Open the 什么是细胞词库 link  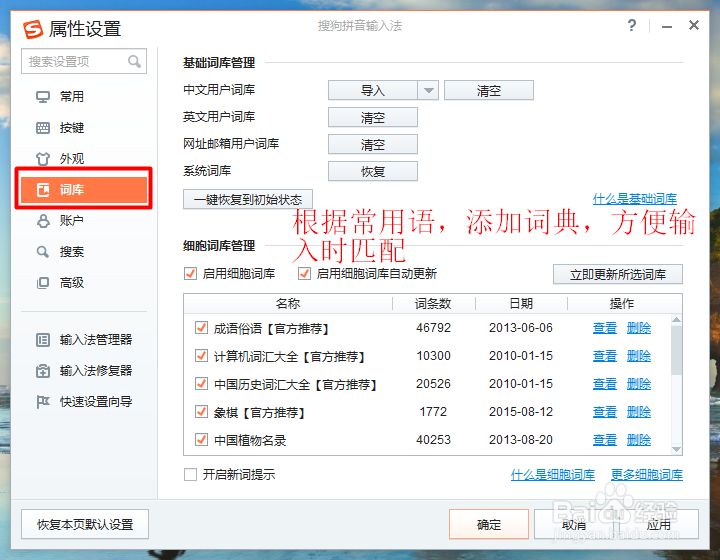pos(553,475)
